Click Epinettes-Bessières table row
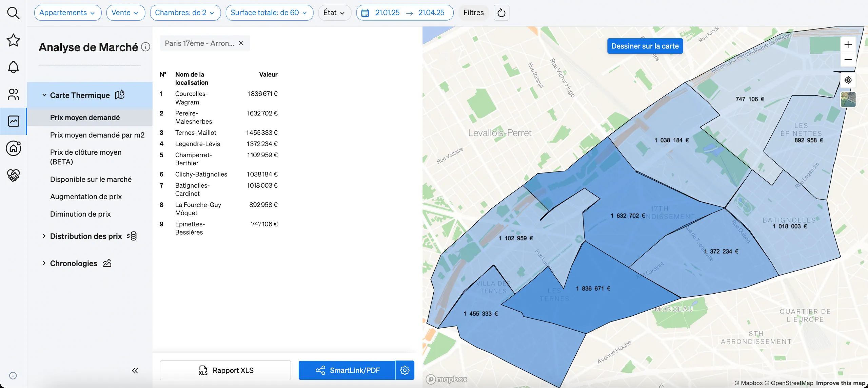 219,228
